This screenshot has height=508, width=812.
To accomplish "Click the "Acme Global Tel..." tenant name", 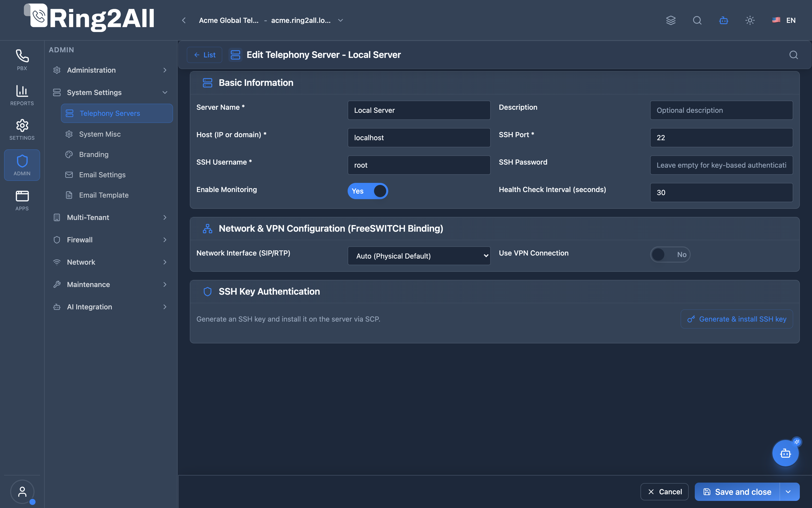I will 228,20.
